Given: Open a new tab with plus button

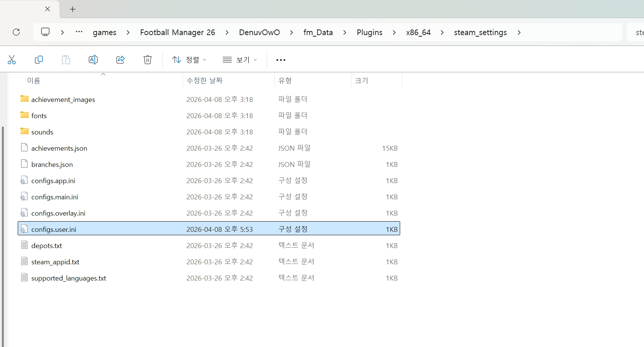Looking at the screenshot, I should [73, 9].
